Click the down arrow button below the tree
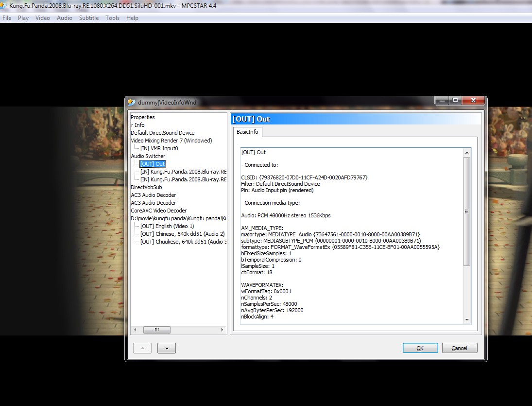Viewport: 532px width, 406px height. [x=167, y=348]
